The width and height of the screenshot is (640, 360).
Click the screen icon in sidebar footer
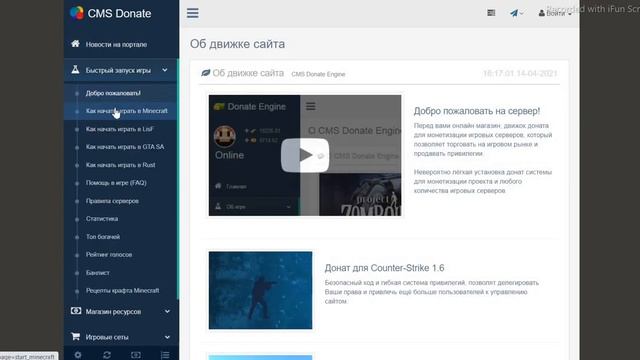(x=136, y=355)
